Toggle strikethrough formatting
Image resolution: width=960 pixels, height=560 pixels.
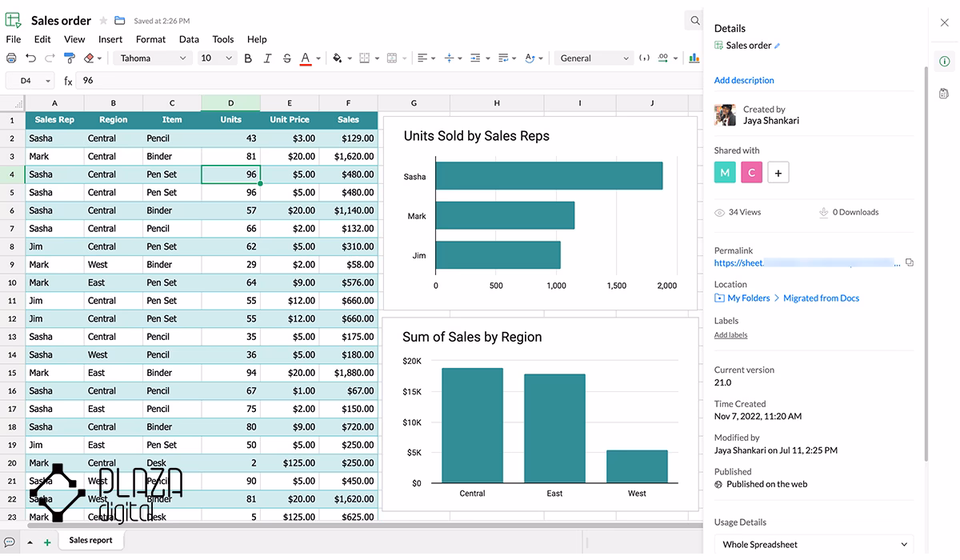coord(286,58)
